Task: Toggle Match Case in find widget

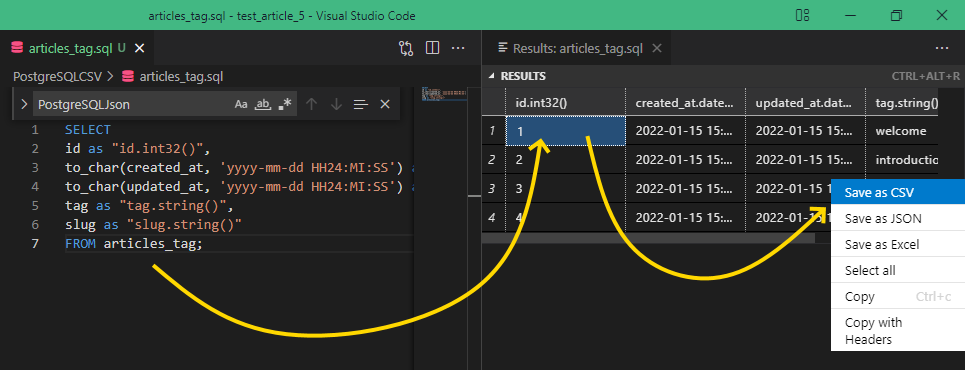Action: (x=241, y=105)
